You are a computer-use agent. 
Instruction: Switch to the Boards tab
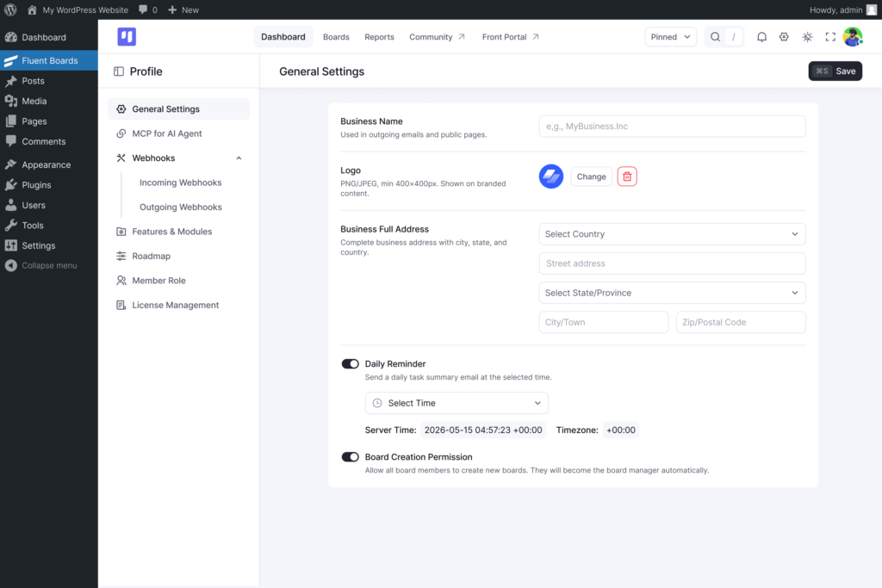pos(336,36)
